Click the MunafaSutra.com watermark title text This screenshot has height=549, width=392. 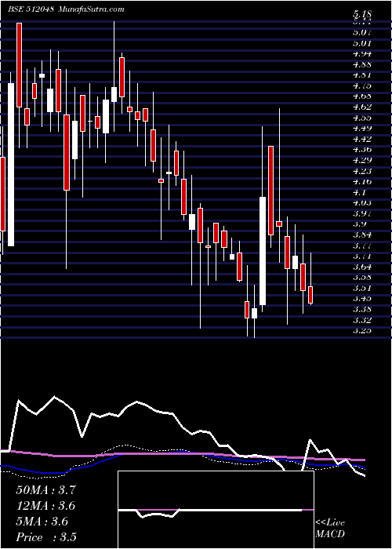pyautogui.click(x=90, y=9)
